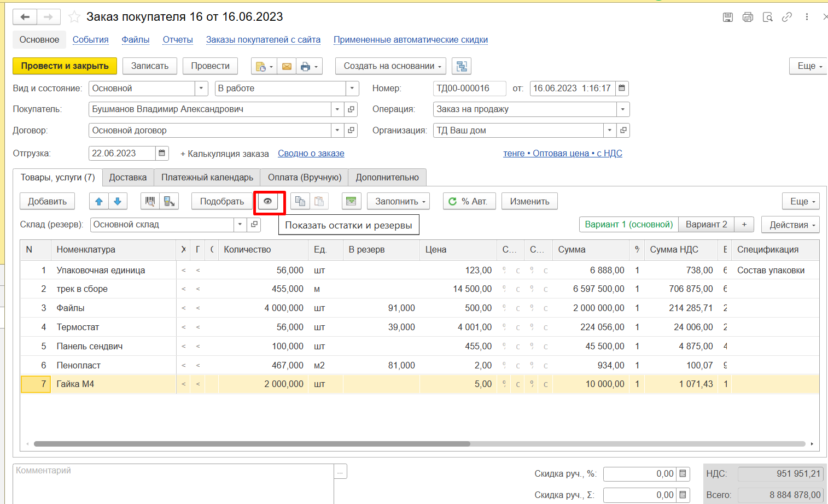Open calculator for manual discount percent
The image size is (828, 504).
click(x=683, y=474)
